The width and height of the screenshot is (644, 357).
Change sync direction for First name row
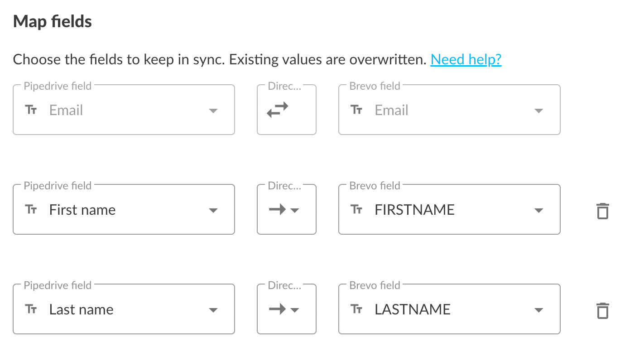[295, 210]
